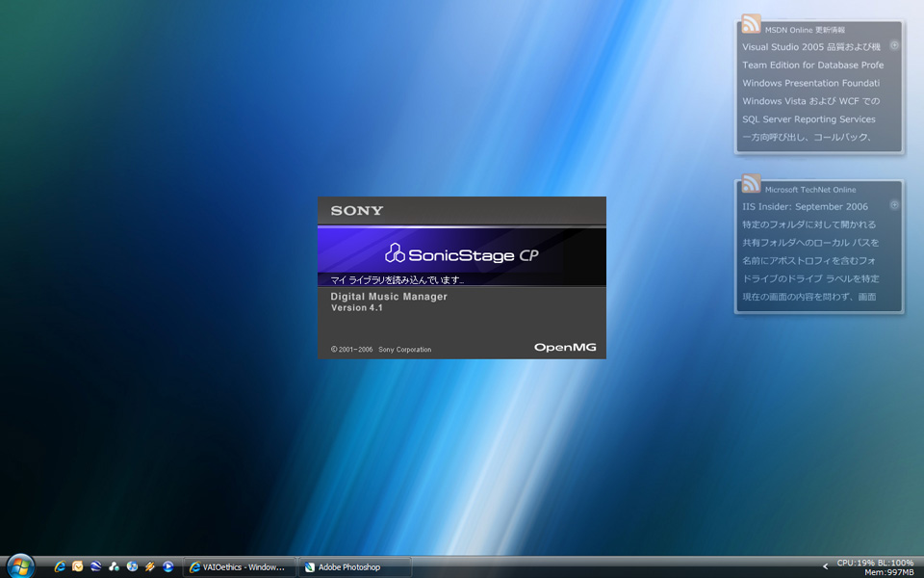The image size is (924, 578).
Task: Expand the MSDN Online gadget plus button
Action: pyautogui.click(x=894, y=45)
